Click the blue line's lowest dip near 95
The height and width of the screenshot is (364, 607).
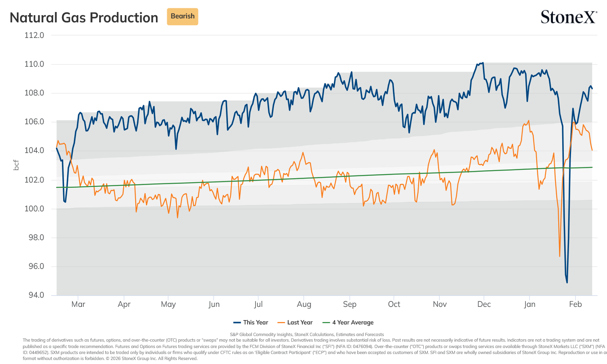point(567,282)
